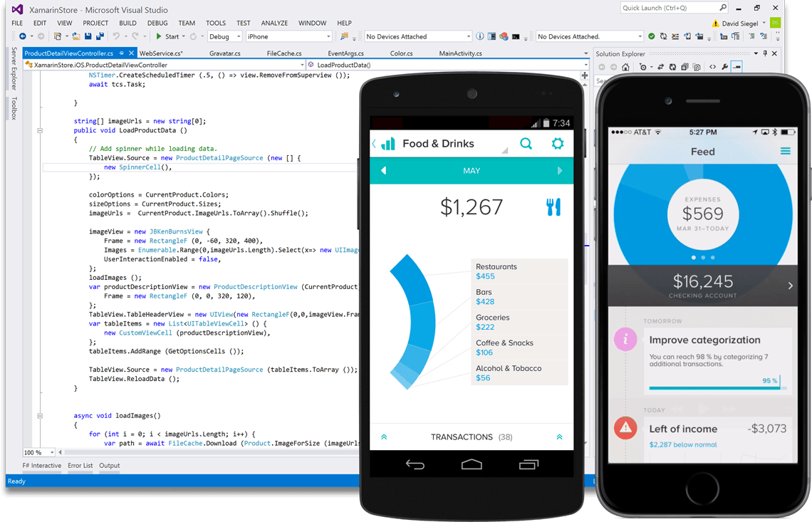Viewport: 812px width, 522px height.
Task: Click Solution Explorer Properties wrench icon
Action: 724,67
